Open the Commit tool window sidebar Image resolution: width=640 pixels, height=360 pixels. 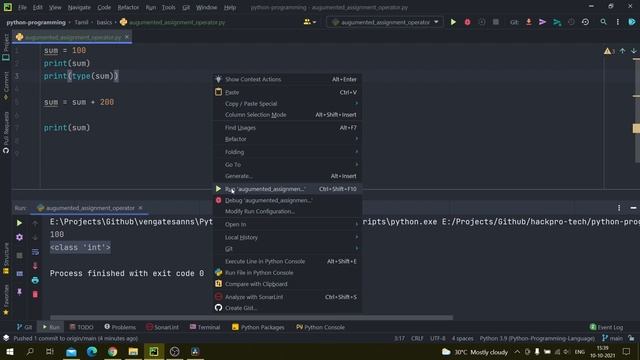click(6, 85)
